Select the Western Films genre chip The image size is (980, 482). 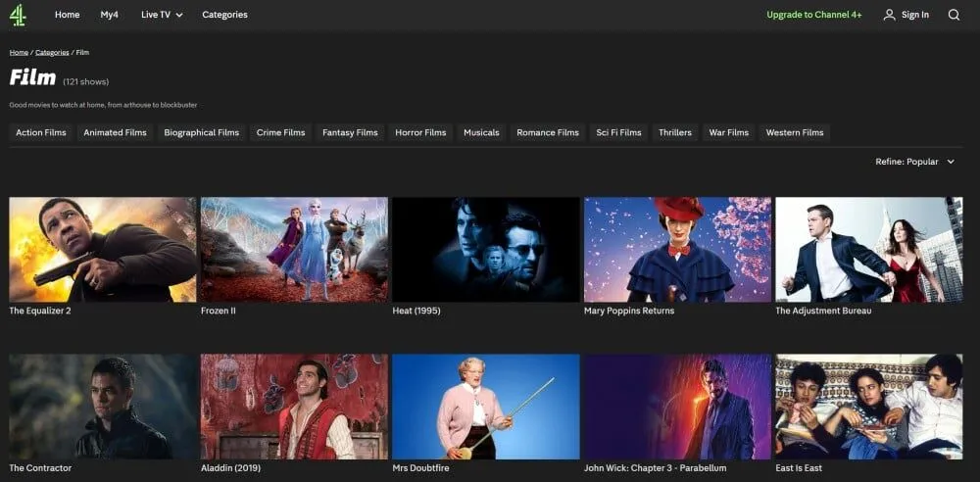pos(795,132)
